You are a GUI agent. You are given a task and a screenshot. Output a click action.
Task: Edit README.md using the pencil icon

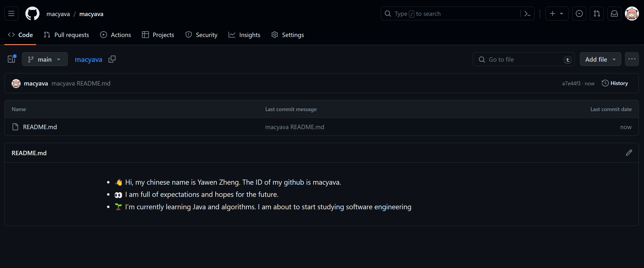pyautogui.click(x=629, y=153)
